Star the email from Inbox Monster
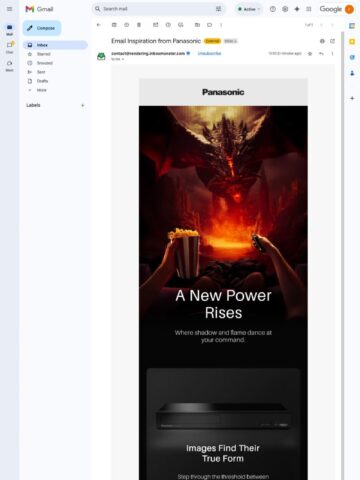 [x=310, y=53]
